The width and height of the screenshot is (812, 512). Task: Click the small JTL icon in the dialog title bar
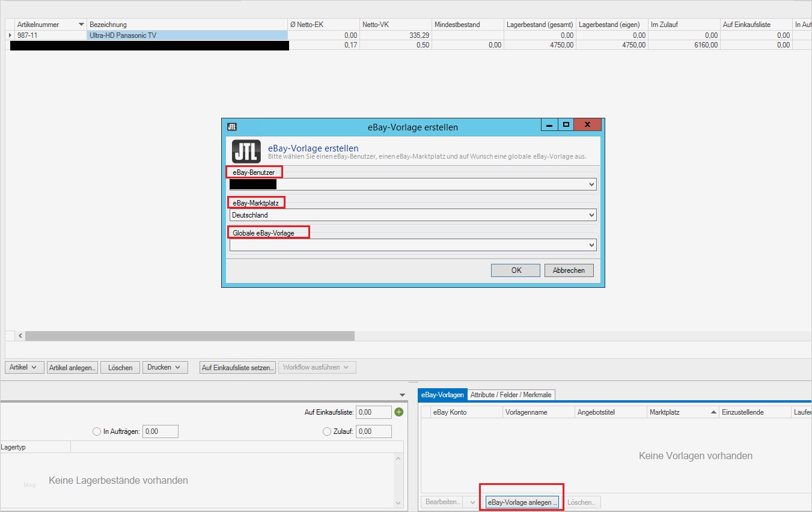coord(232,127)
